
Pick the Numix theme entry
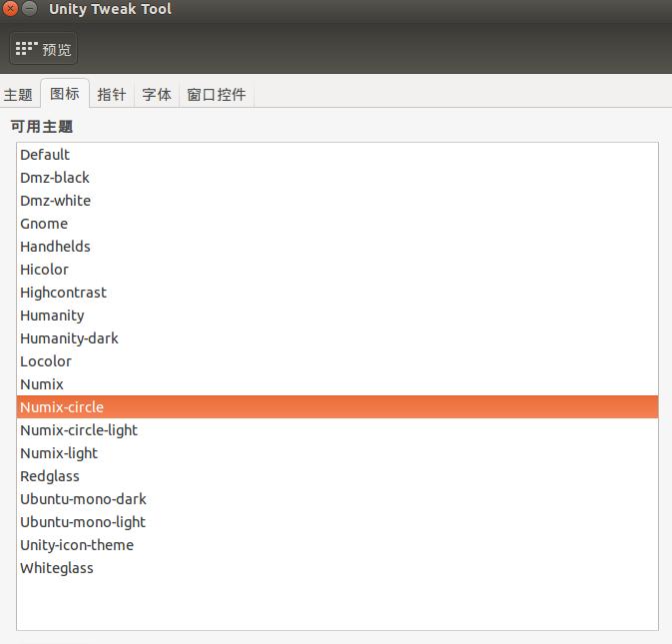tap(337, 384)
